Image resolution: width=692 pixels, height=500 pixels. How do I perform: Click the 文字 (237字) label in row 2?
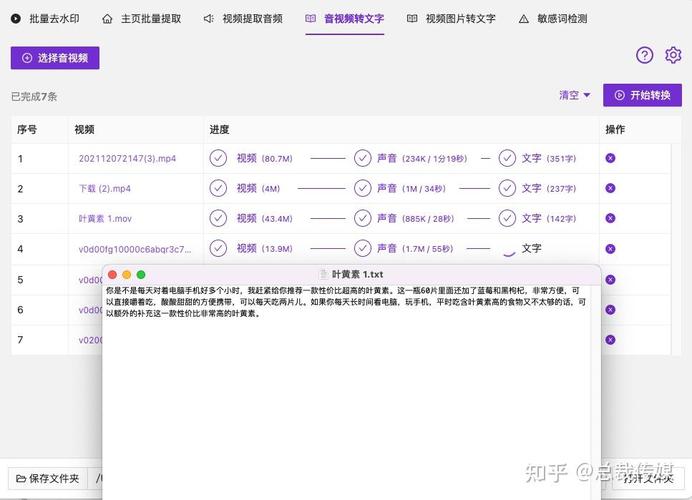549,188
